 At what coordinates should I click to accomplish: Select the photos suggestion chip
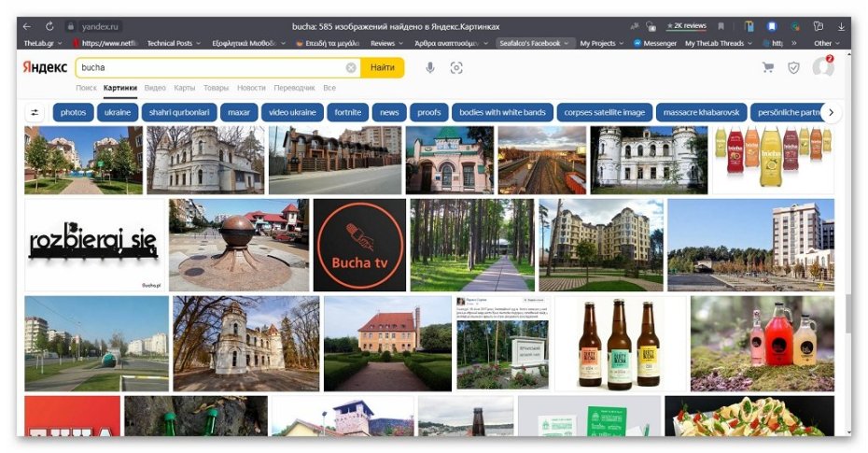pyautogui.click(x=73, y=112)
